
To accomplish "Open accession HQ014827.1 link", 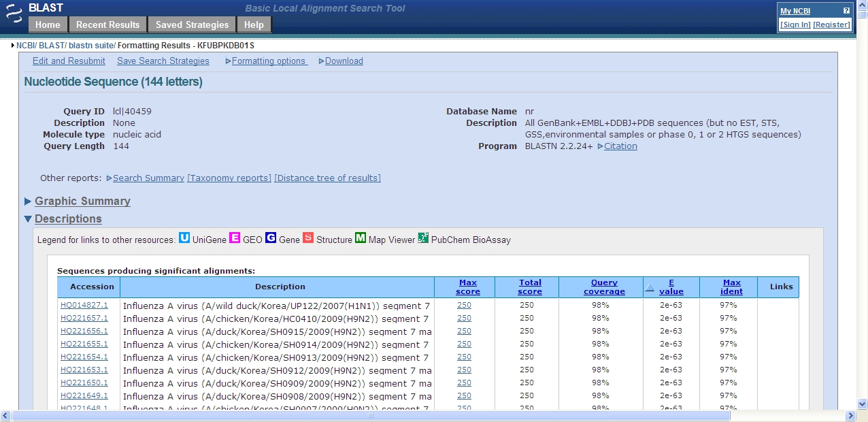I will [x=84, y=306].
